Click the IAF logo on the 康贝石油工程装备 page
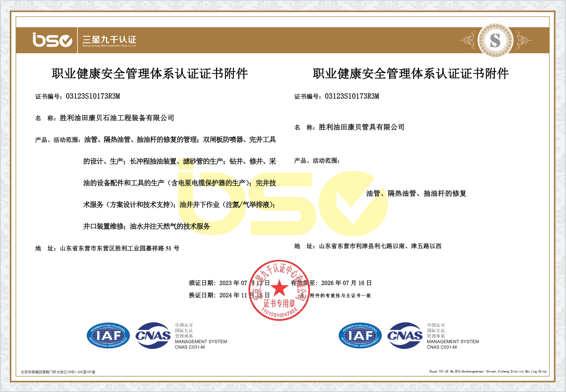 coord(108,336)
